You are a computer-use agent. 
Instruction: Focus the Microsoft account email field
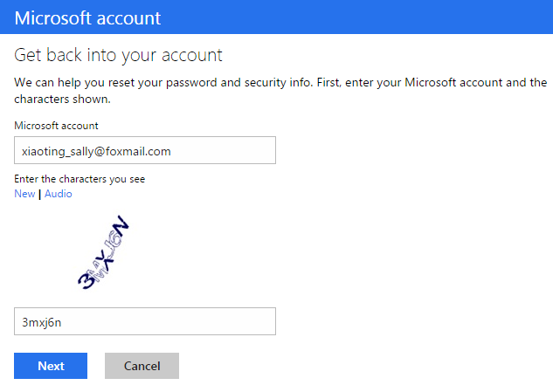[x=145, y=150]
